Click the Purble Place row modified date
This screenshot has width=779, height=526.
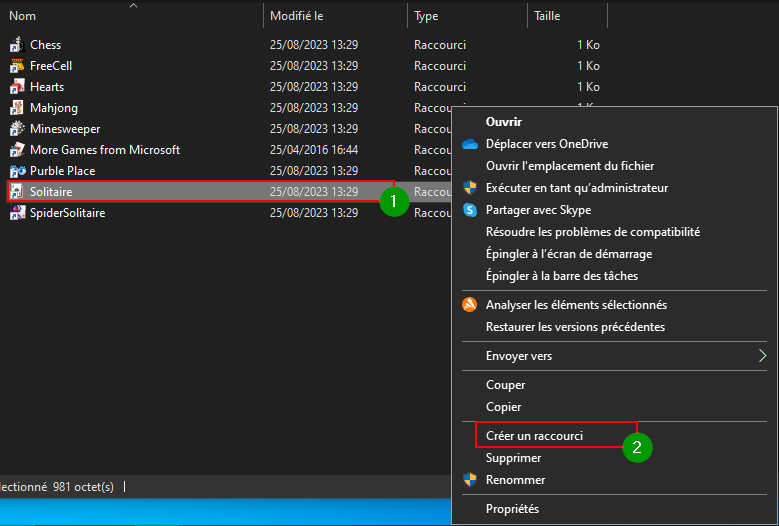[314, 171]
